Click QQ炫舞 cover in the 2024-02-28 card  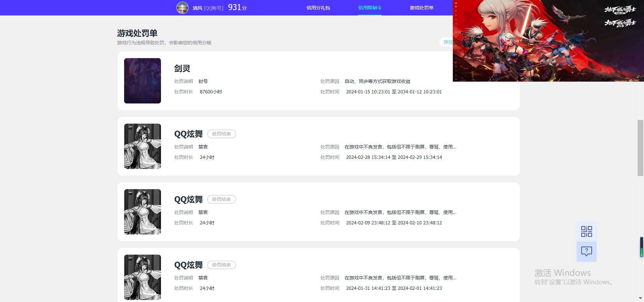(x=143, y=146)
